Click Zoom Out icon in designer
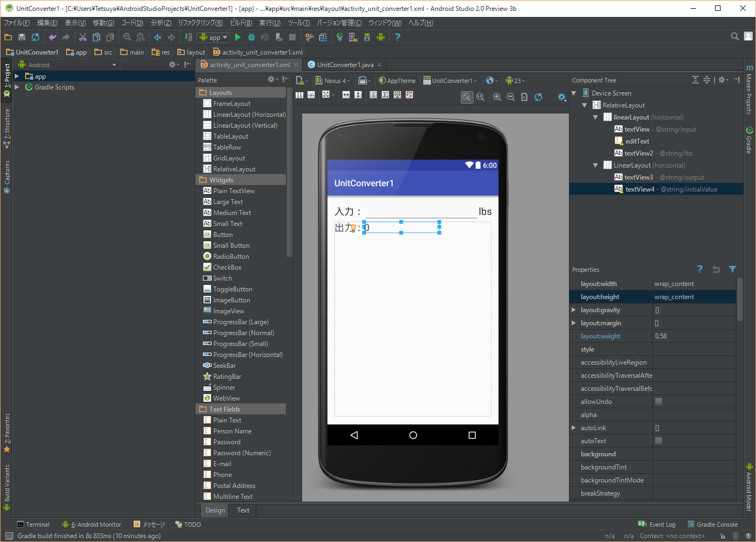This screenshot has width=756, height=542. [x=511, y=97]
